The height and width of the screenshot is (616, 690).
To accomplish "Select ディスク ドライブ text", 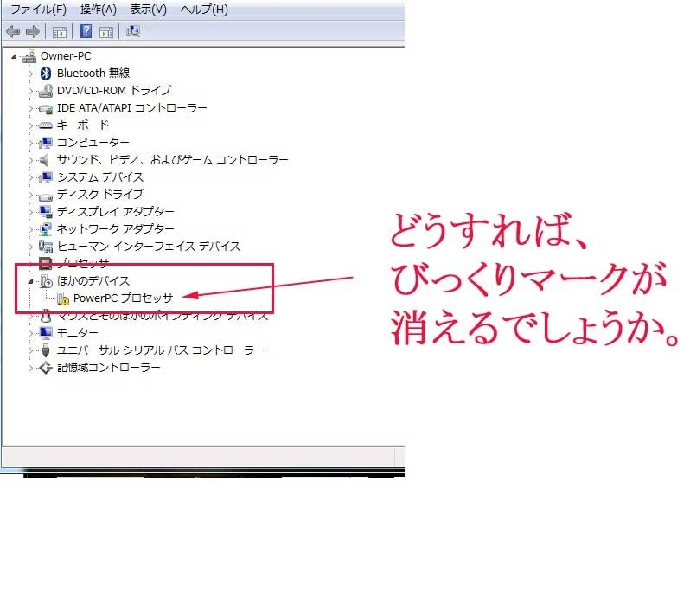I will pyautogui.click(x=100, y=195).
